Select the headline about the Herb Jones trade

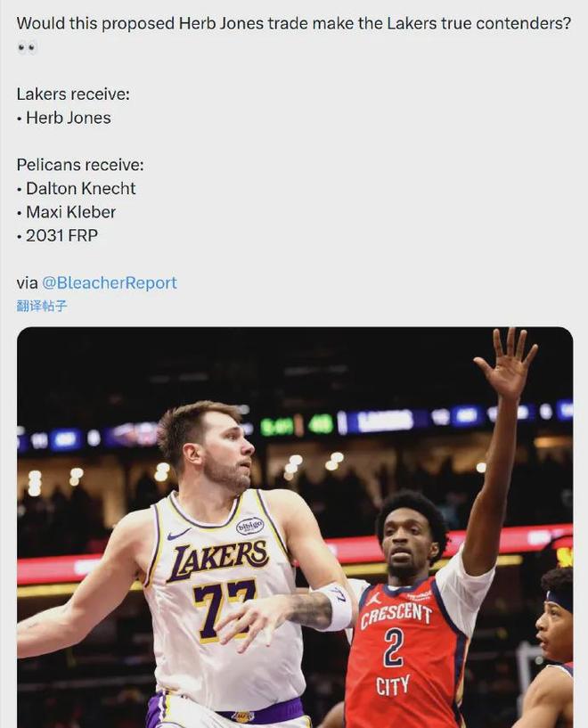(294, 23)
